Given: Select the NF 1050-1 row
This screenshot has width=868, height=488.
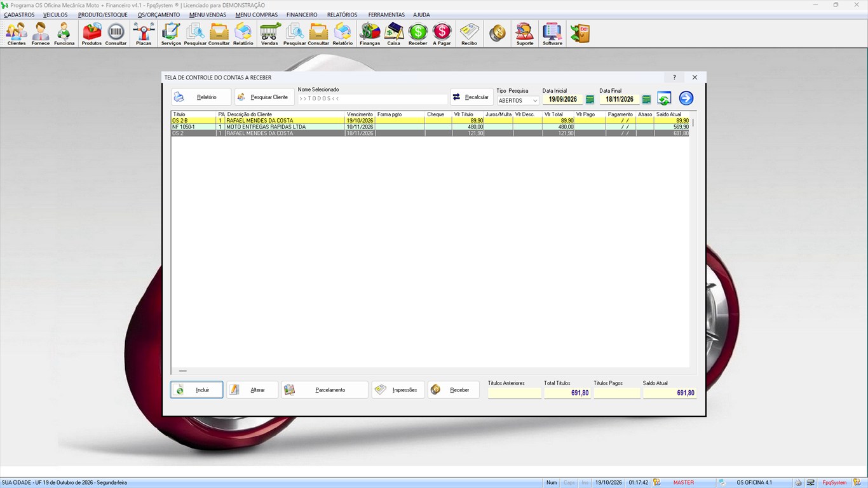Looking at the screenshot, I should [x=430, y=127].
